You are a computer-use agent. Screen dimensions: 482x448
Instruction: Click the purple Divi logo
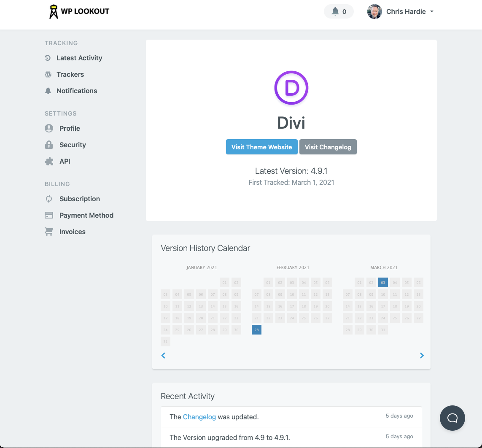(x=291, y=88)
